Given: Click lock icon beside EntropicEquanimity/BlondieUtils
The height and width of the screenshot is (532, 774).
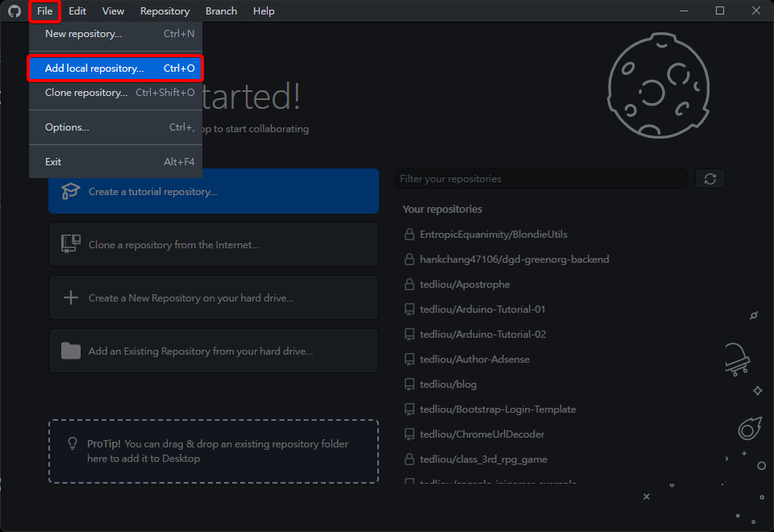Looking at the screenshot, I should [x=410, y=235].
